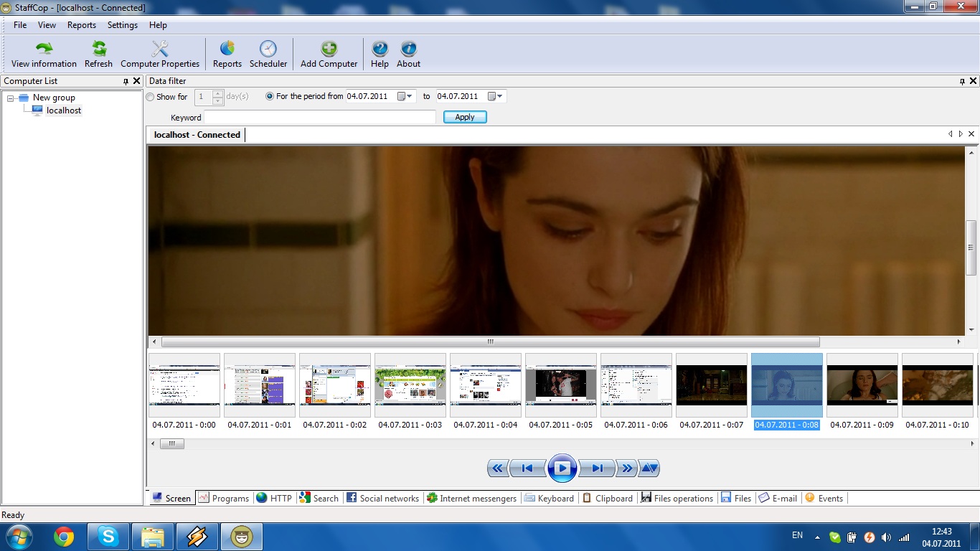
Task: Open Google Chrome from the taskbar
Action: [x=64, y=537]
